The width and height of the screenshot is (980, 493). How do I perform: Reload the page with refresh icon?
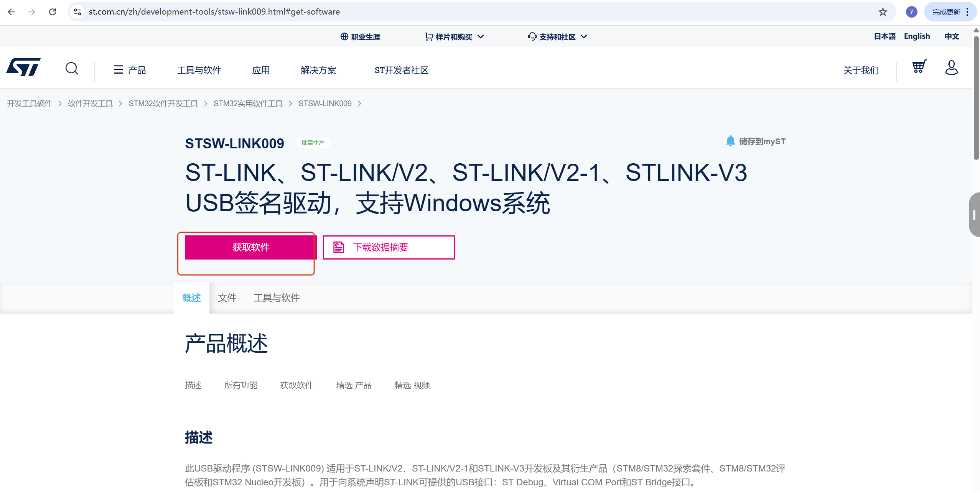tap(53, 12)
